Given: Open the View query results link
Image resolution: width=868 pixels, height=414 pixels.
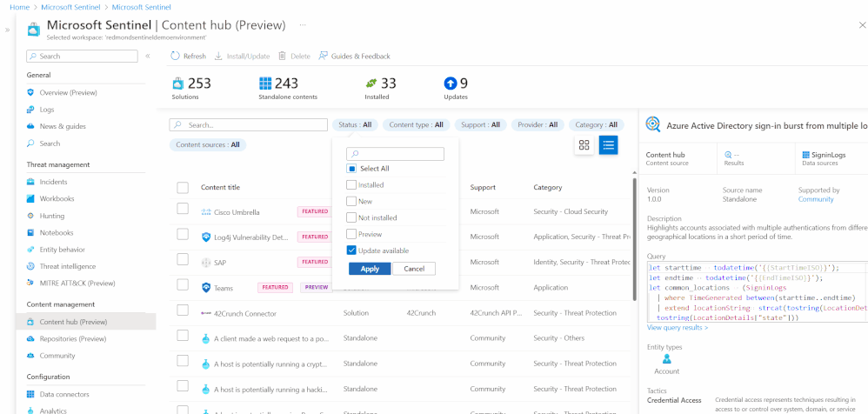Looking at the screenshot, I should pyautogui.click(x=677, y=328).
